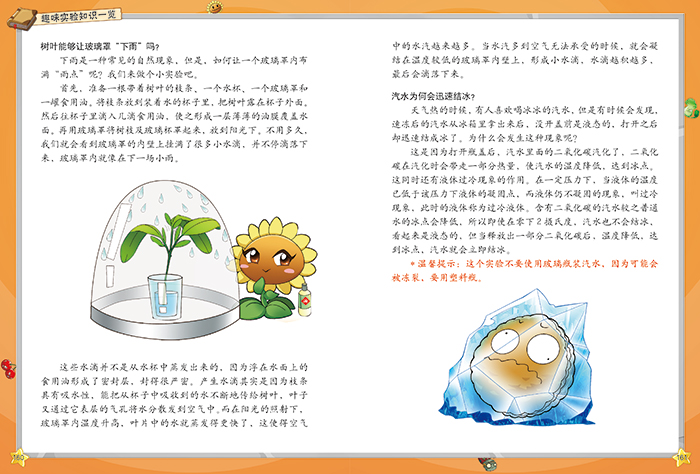
Task: Select the header banner 趣味实验知识一览
Action: click(x=79, y=16)
